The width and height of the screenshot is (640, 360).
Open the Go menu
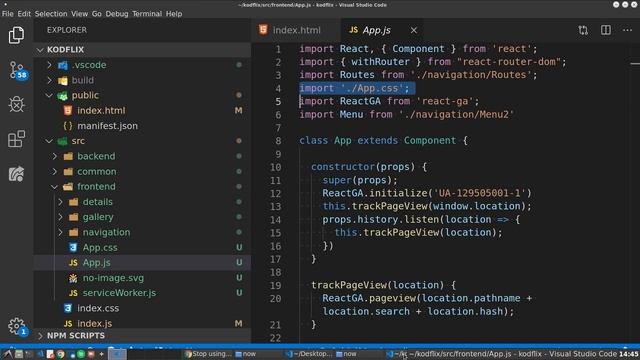[x=97, y=13]
